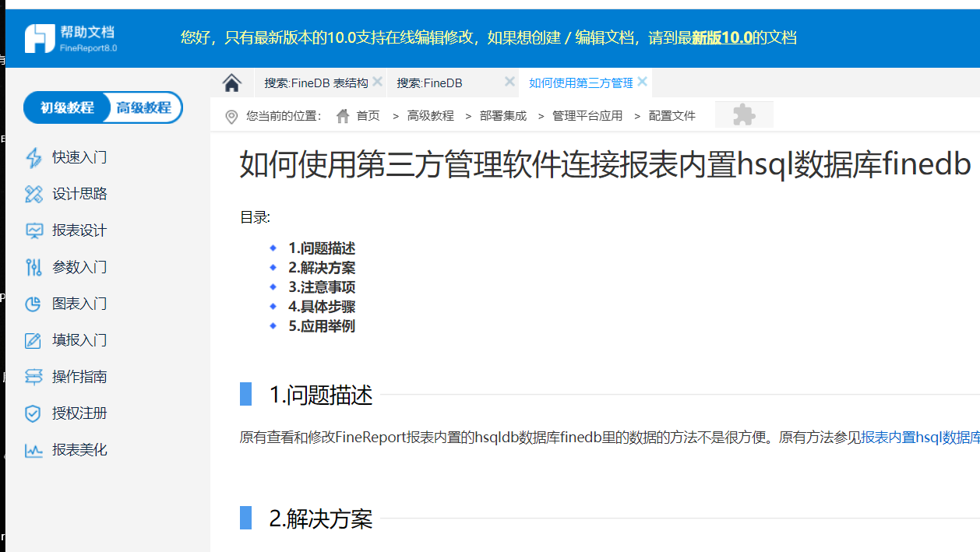
Task: Open 操作指南 in the sidebar
Action: (x=79, y=377)
